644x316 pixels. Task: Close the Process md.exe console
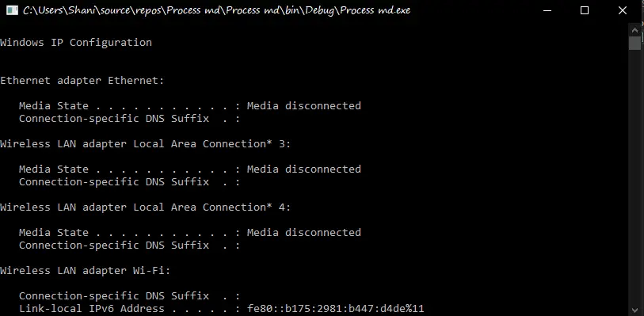click(623, 10)
